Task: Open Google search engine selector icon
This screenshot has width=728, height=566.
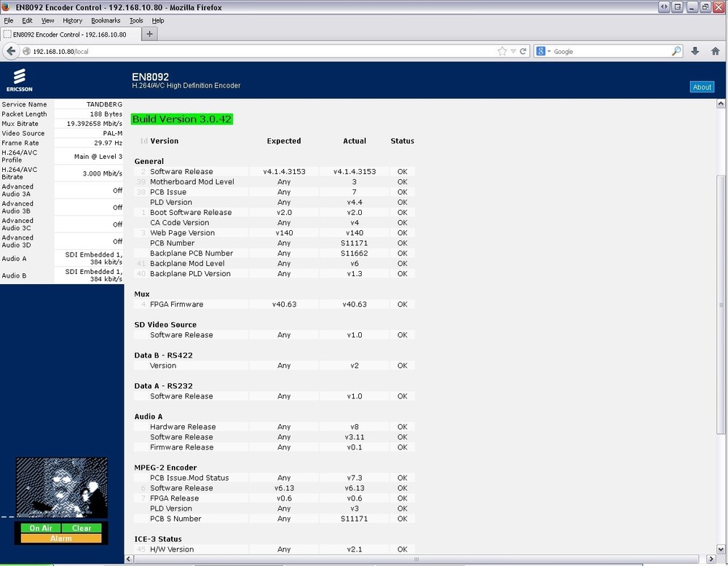Action: pyautogui.click(x=543, y=51)
